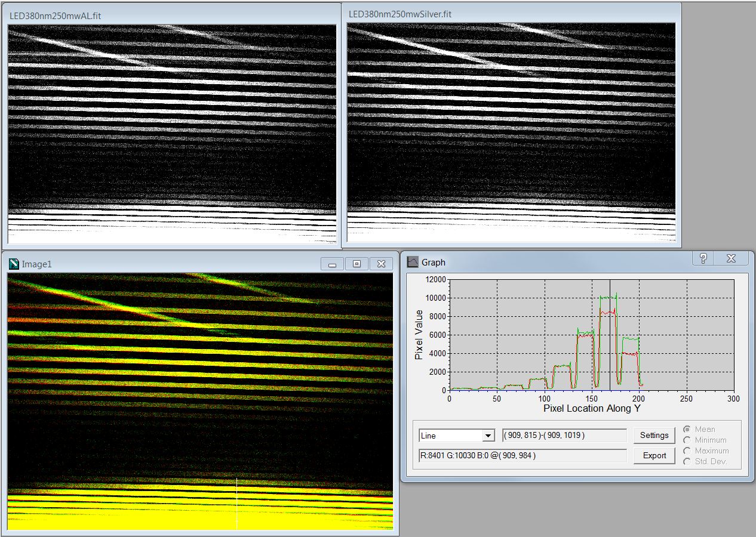
Task: Select the Minimum radio button
Action: [687, 440]
